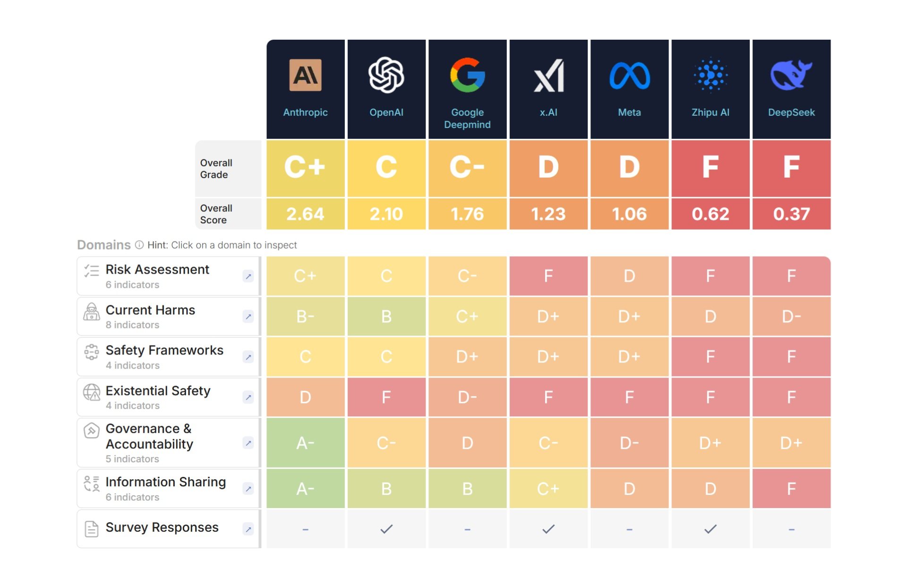Open the Risk Assessment expand arrow

(x=248, y=276)
